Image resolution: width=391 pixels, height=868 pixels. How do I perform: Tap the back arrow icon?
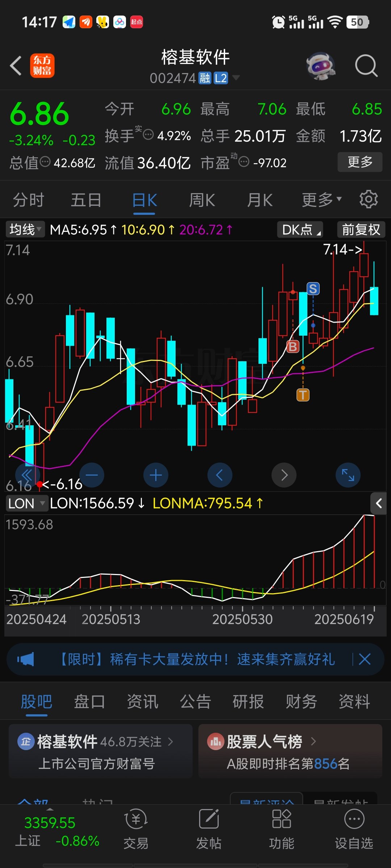[16, 66]
